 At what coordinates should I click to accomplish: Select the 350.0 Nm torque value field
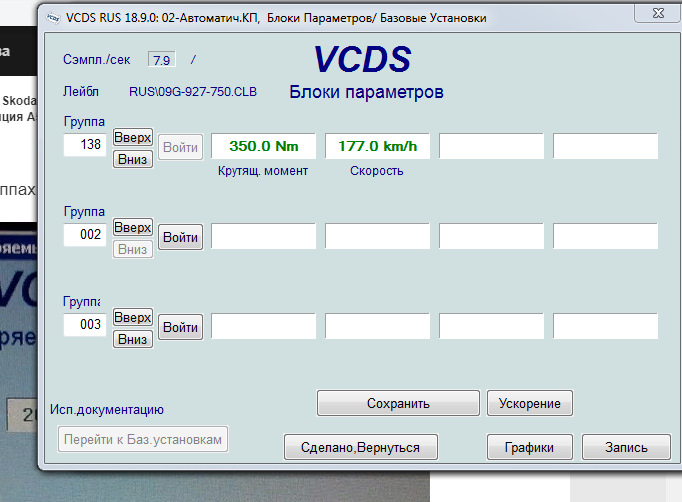[x=264, y=146]
